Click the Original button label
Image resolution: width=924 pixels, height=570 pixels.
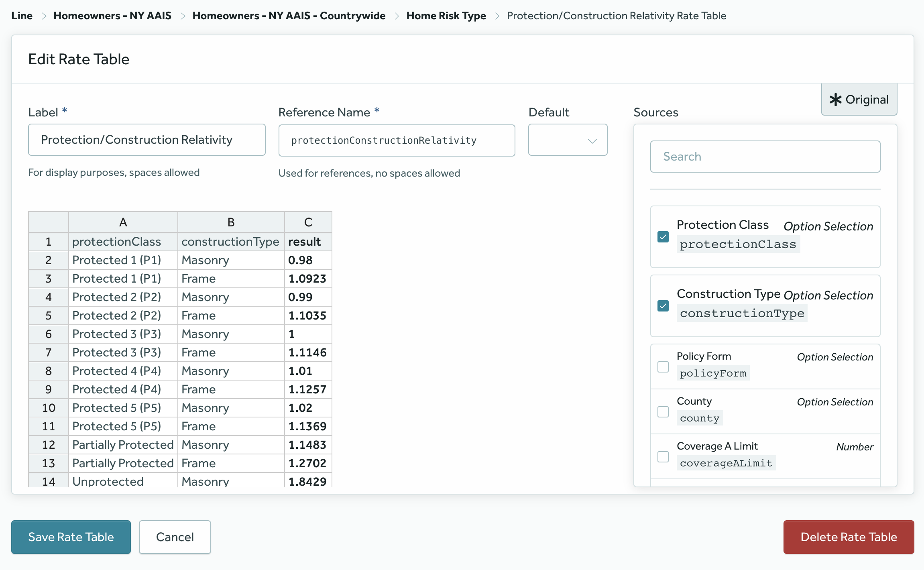click(867, 100)
